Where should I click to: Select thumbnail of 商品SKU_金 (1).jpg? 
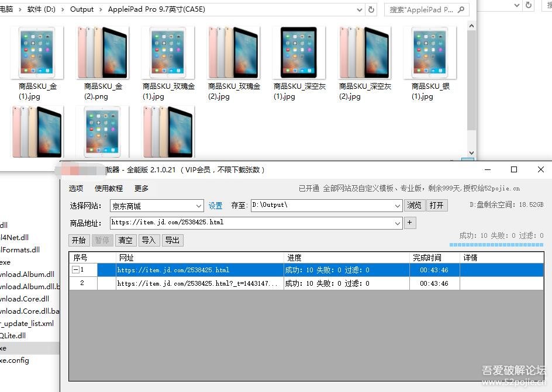tap(37, 53)
